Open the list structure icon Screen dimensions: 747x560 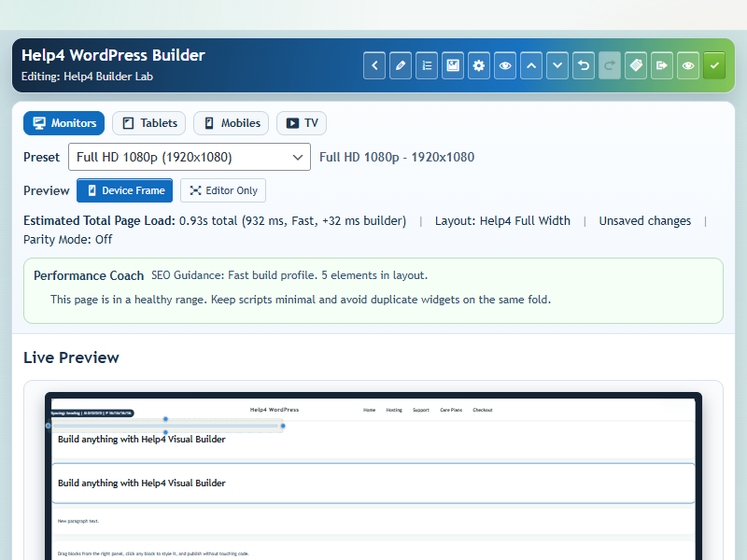click(427, 65)
